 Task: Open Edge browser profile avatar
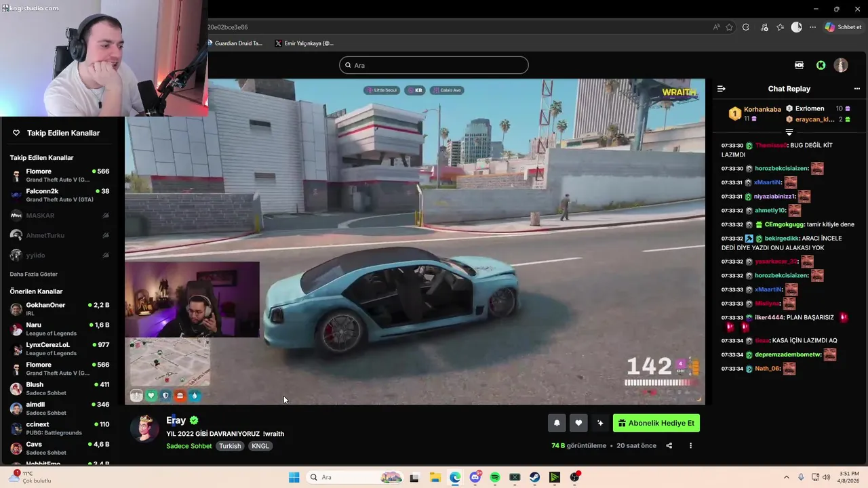point(796,27)
